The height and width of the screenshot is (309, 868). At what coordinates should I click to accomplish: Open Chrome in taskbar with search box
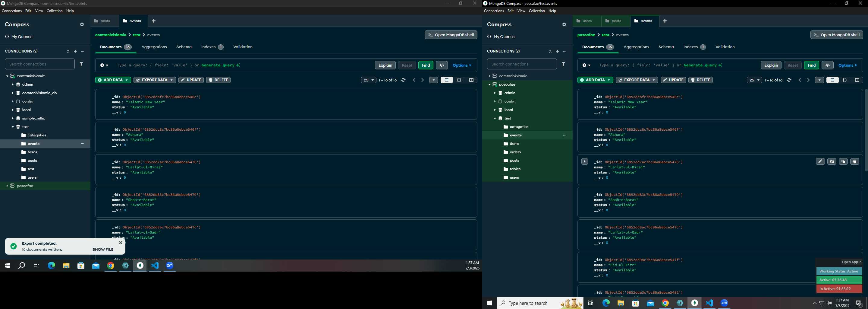tap(665, 303)
